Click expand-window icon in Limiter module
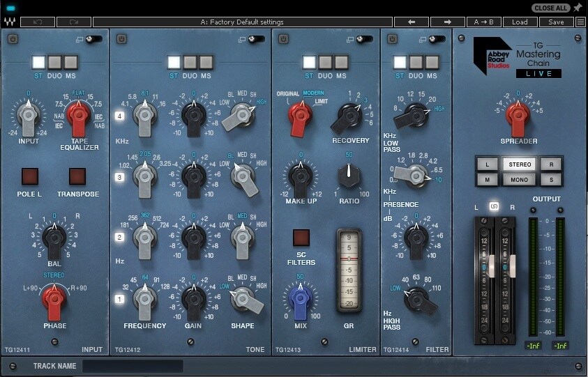The height and width of the screenshot is (377, 588). point(350,39)
